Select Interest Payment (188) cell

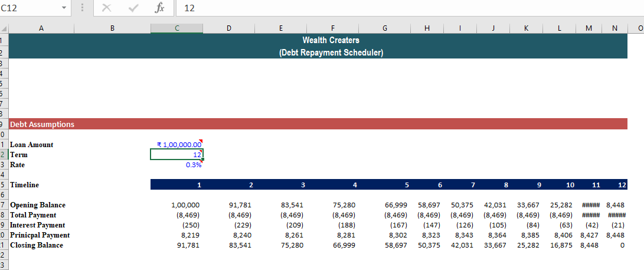(x=333, y=225)
